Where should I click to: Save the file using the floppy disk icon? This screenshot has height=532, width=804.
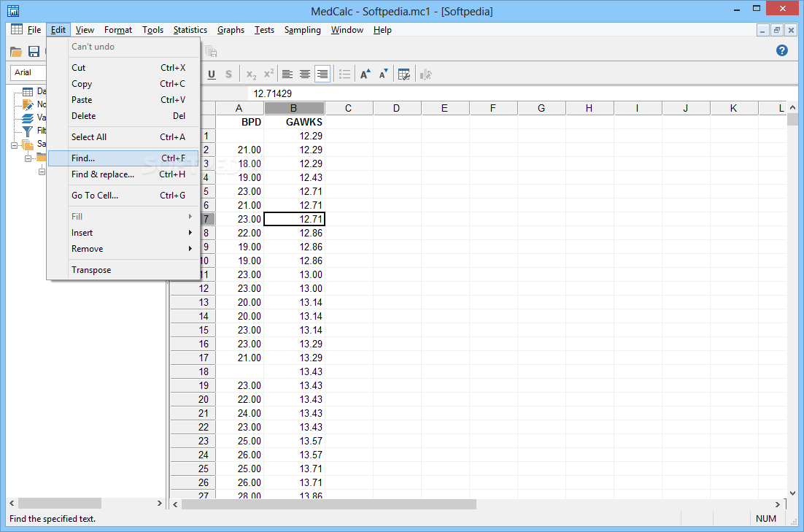pos(34,51)
